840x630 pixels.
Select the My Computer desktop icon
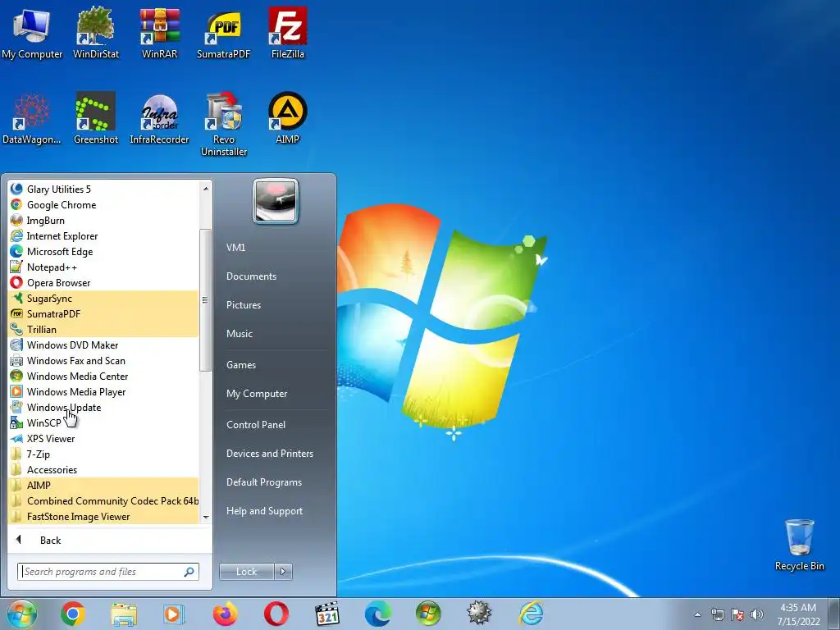[x=32, y=32]
